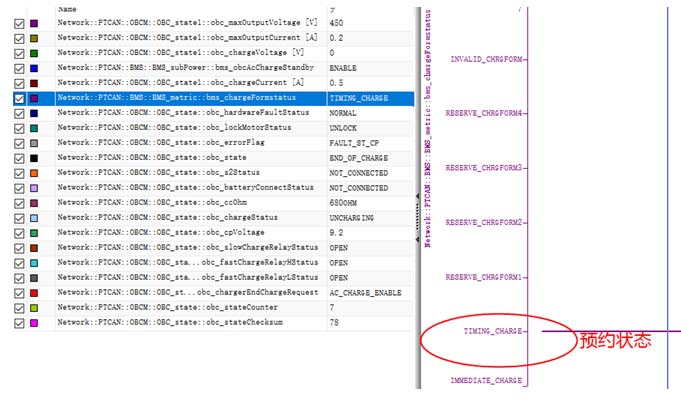Click the TIMING_CHARGE value in the list
The height and width of the screenshot is (412, 681).
(360, 99)
